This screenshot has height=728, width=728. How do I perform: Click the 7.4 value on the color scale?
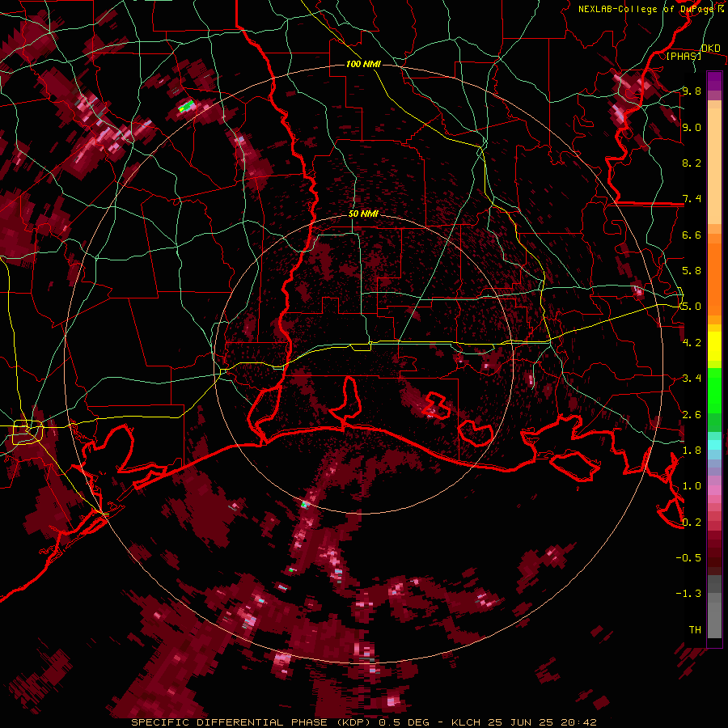pos(692,199)
